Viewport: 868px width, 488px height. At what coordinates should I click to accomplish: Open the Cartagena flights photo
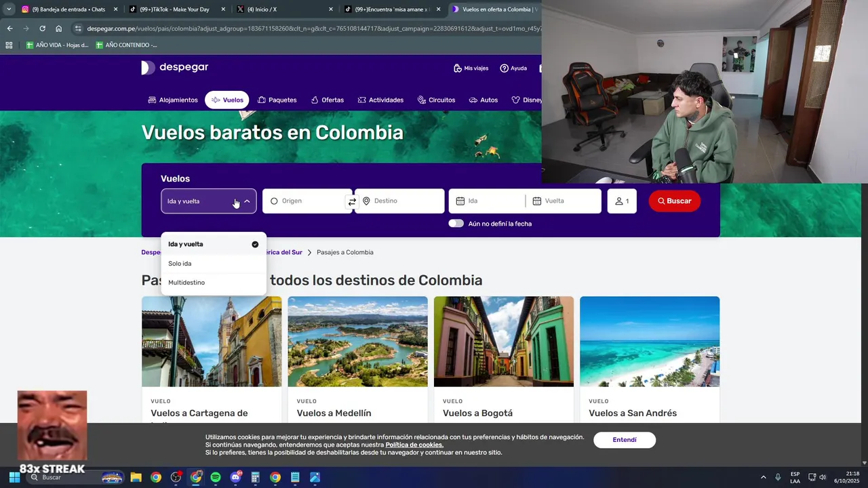click(212, 342)
